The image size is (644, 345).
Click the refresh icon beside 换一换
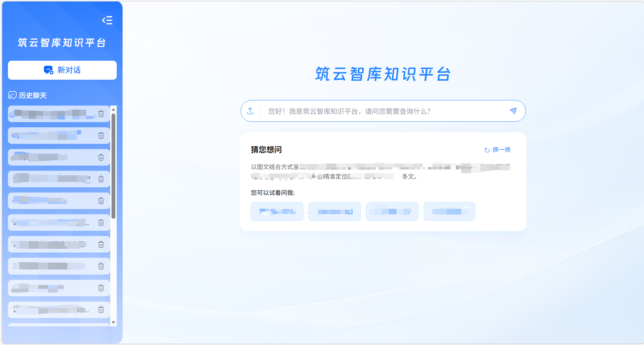pos(486,150)
